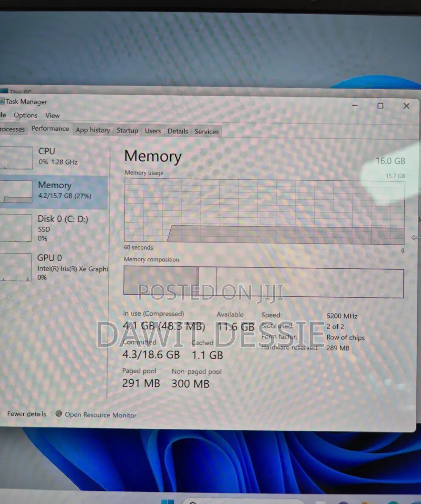Click the SSD disk type label
The height and width of the screenshot is (504, 421).
pos(44,229)
